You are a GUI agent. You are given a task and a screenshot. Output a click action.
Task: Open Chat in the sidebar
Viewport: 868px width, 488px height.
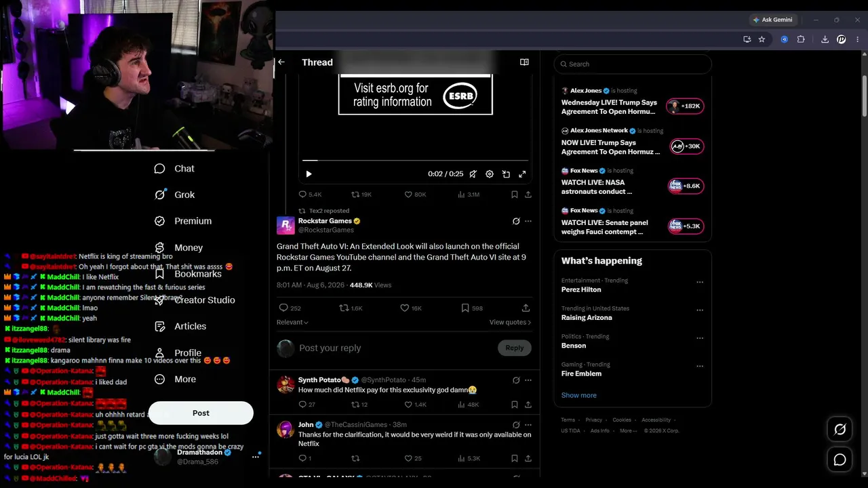174,169
